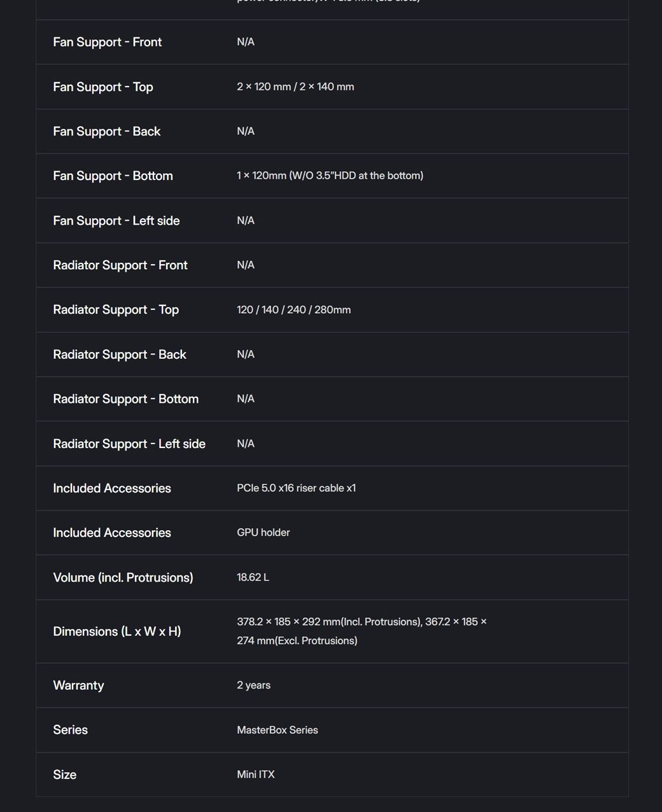Click the PCIe 5.0 x16 riser cable text
Image resolution: width=662 pixels, height=812 pixels.
(296, 488)
